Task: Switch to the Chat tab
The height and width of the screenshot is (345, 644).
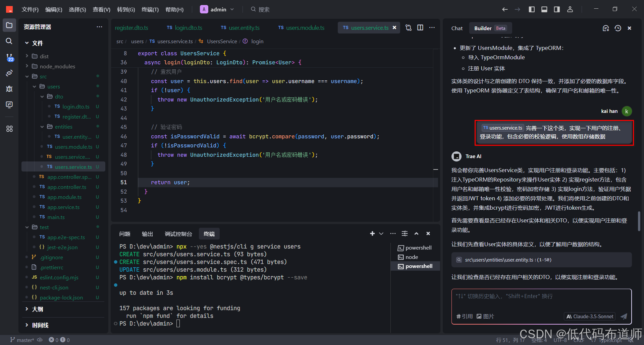Action: 457,28
